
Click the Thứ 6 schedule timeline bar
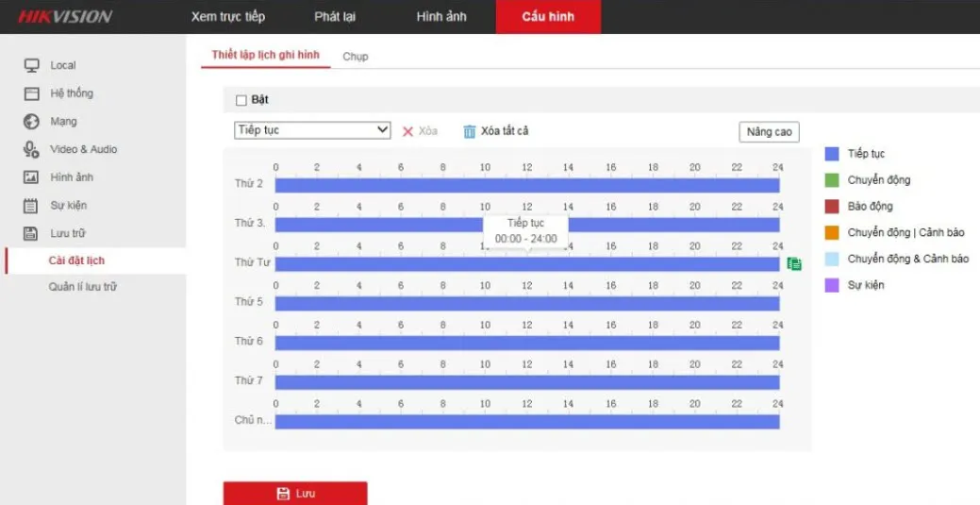tap(526, 343)
